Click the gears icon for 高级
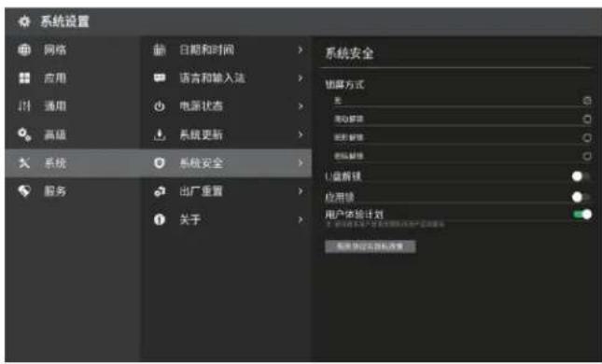The image size is (602, 364). click(24, 134)
